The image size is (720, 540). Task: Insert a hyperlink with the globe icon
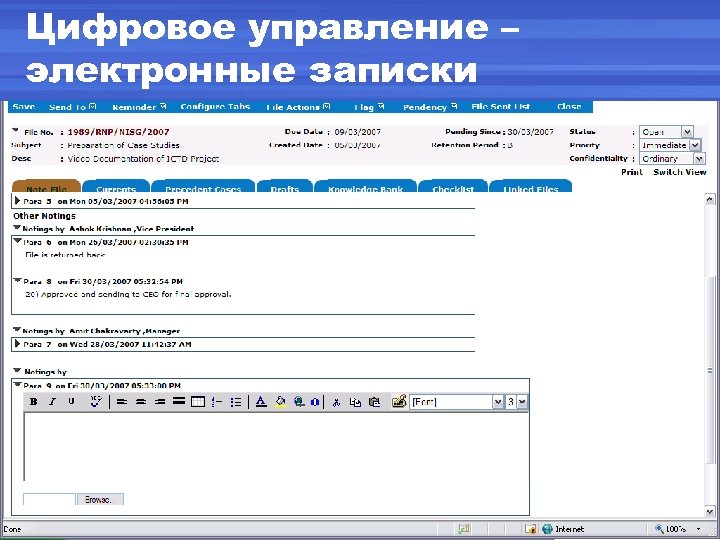[299, 402]
